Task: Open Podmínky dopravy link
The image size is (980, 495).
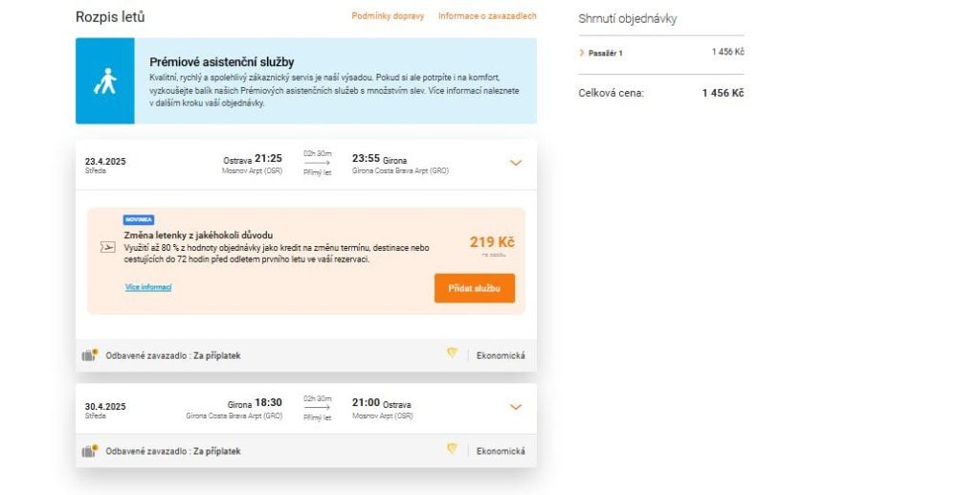Action: 388,16
